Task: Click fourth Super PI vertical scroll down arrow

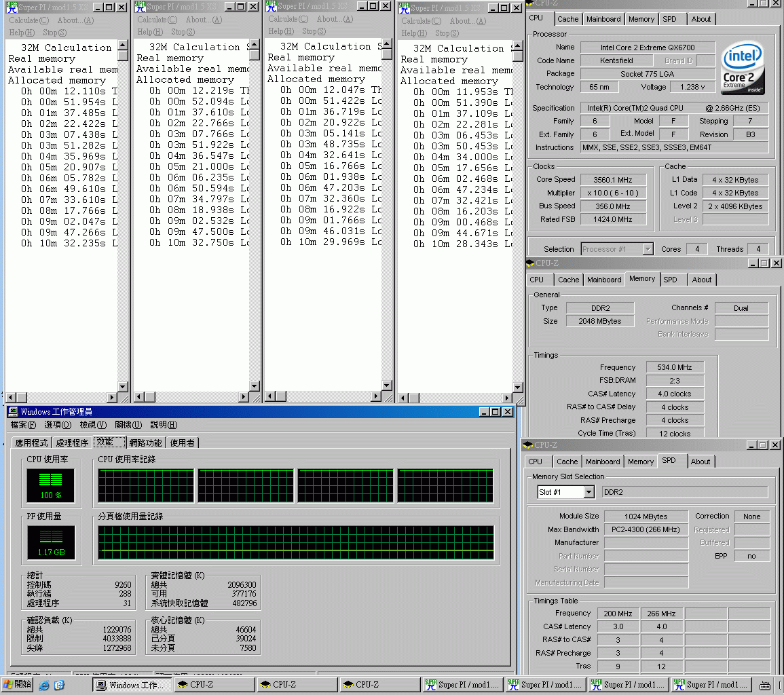Action: coord(517,388)
